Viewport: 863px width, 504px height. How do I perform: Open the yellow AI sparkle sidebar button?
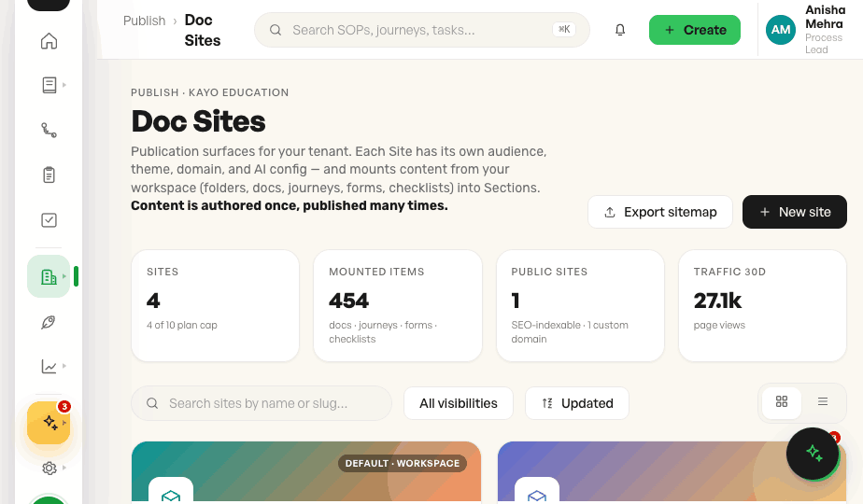coord(49,423)
